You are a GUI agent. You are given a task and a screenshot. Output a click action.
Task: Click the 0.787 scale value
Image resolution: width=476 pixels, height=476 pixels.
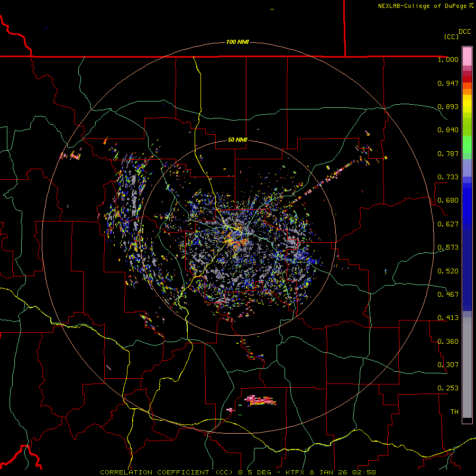point(448,153)
